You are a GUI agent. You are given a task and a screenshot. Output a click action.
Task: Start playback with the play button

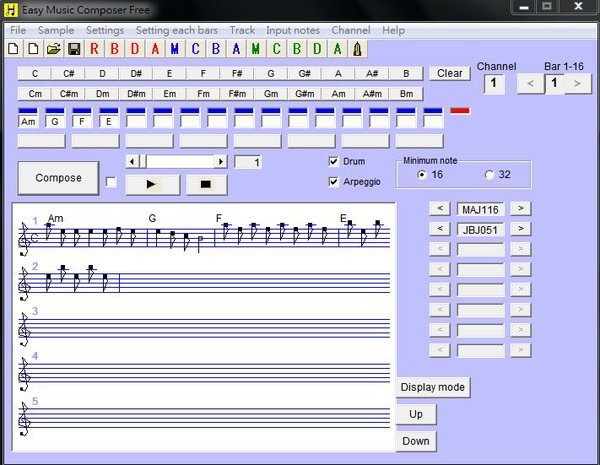[x=153, y=184]
